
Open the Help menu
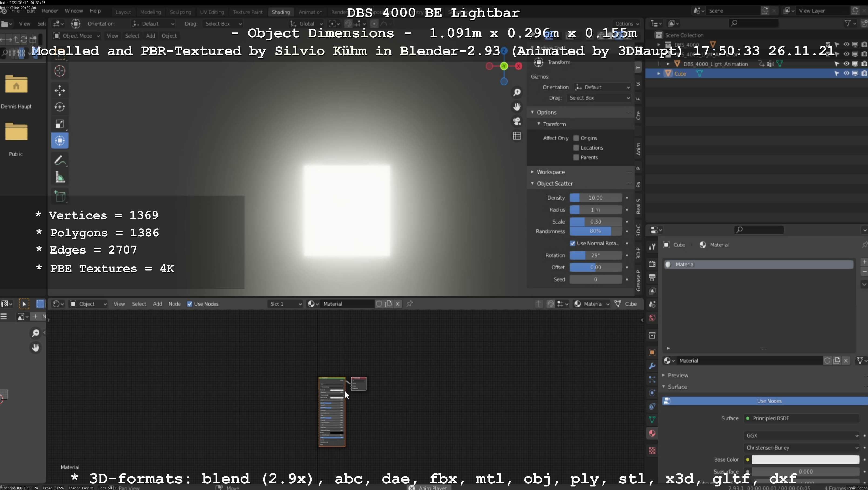click(x=95, y=11)
